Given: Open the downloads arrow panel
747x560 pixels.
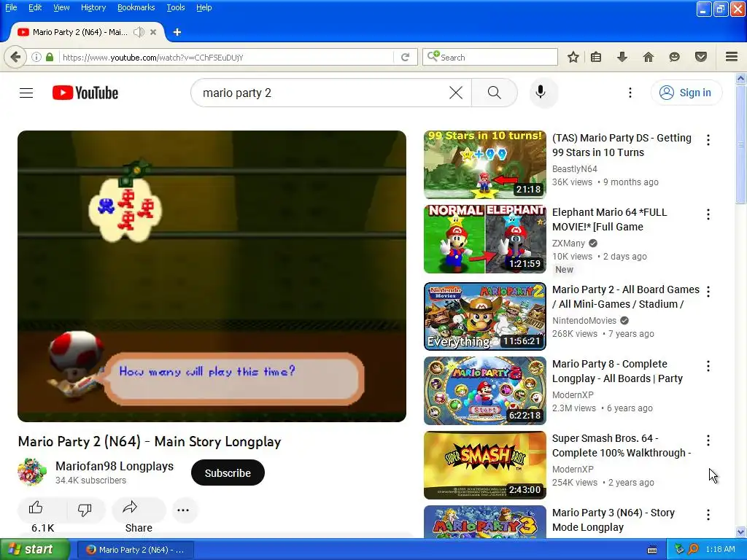Looking at the screenshot, I should 622,57.
